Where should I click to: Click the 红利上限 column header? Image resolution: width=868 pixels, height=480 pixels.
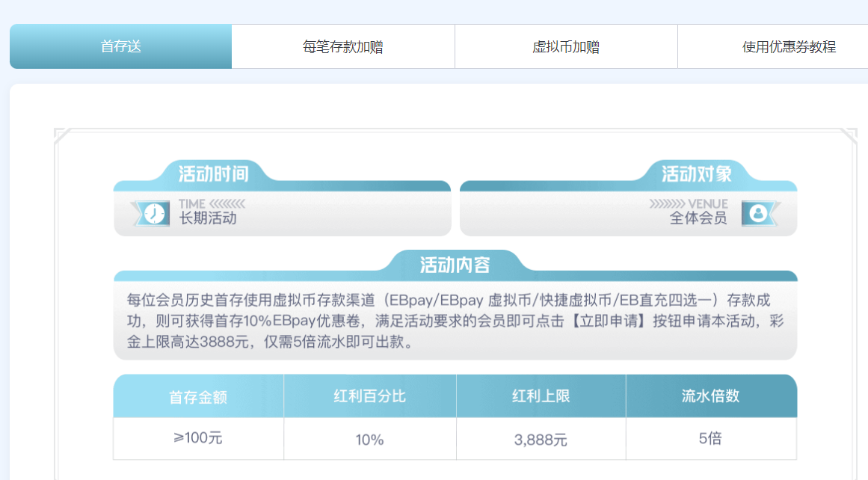(541, 396)
